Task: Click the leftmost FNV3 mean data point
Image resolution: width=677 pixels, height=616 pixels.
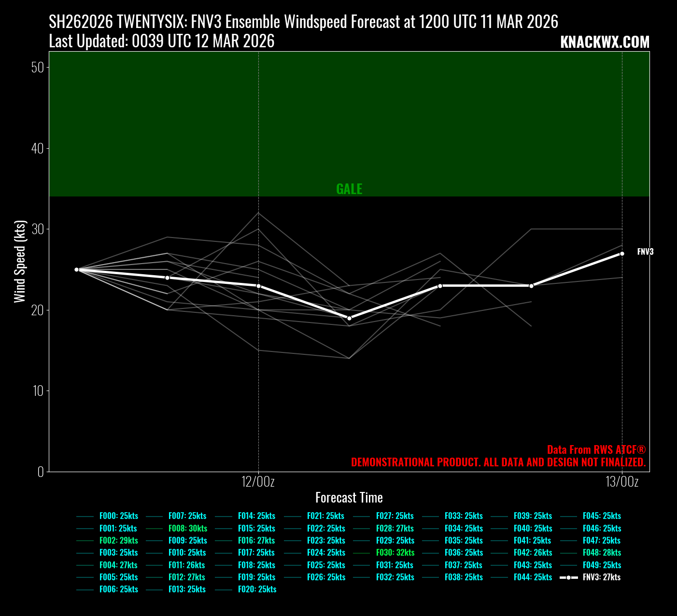Action: 76,269
